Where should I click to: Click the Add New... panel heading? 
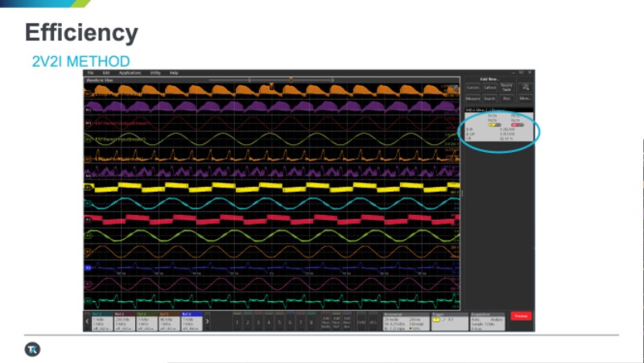pyautogui.click(x=489, y=79)
